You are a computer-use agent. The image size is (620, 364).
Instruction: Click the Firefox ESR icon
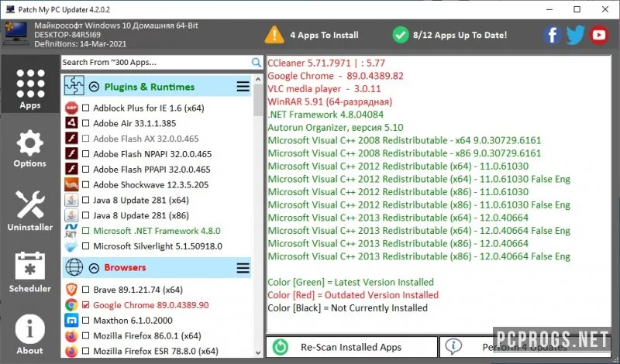71,351
